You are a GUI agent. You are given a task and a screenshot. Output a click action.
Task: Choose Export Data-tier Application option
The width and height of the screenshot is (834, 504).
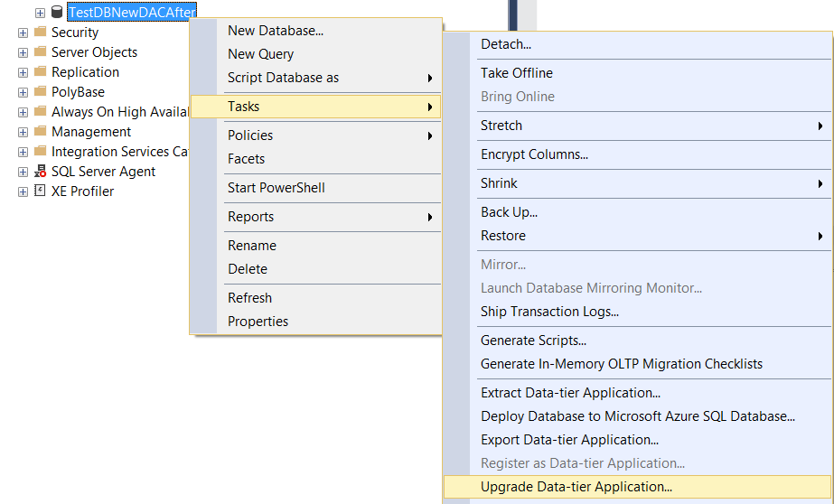569,440
